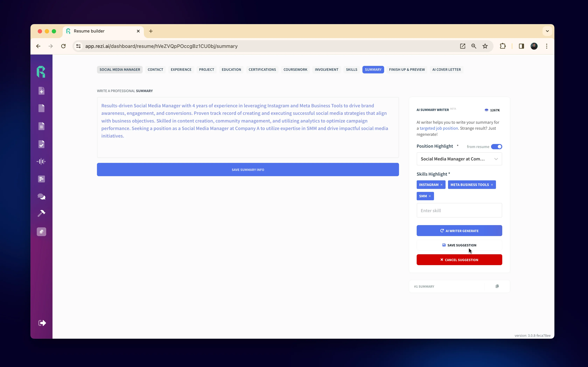Screen dimensions: 588x367
Task: Remove the INSTAGRAM skills highlight tag
Action: (442, 184)
